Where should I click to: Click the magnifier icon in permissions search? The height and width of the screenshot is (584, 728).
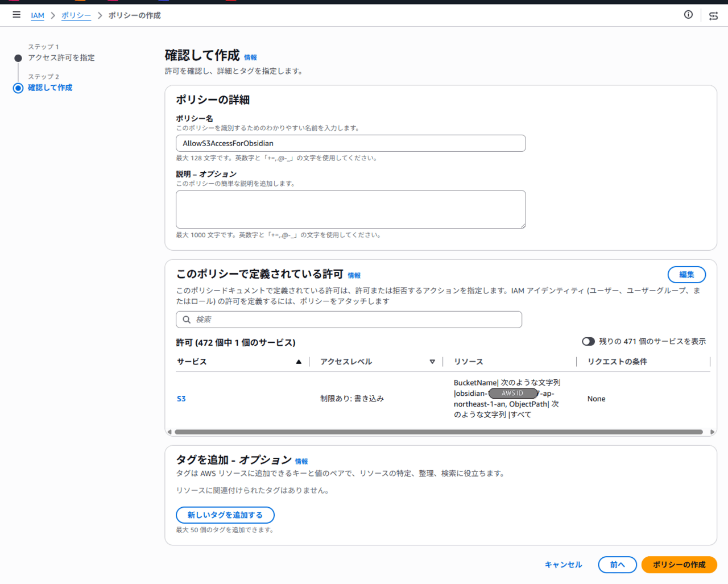(x=187, y=320)
